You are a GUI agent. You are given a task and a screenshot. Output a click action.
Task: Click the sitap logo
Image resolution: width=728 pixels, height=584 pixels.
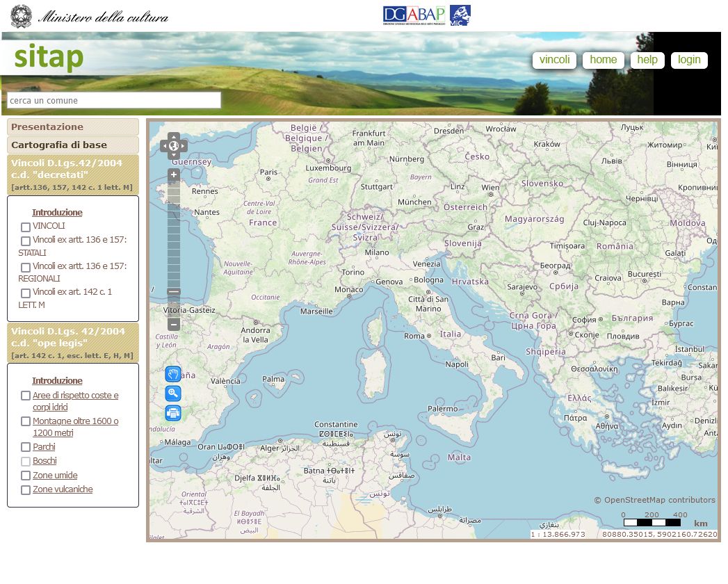click(x=49, y=57)
